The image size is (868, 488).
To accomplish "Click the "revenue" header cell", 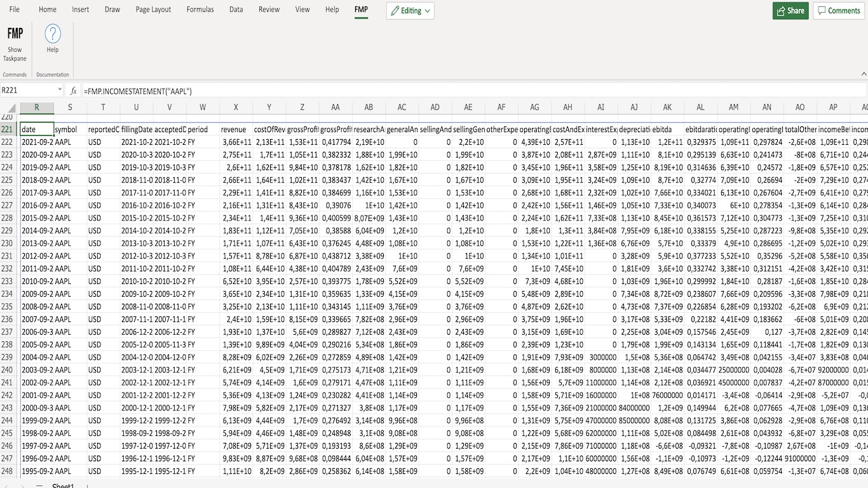I will tap(236, 130).
